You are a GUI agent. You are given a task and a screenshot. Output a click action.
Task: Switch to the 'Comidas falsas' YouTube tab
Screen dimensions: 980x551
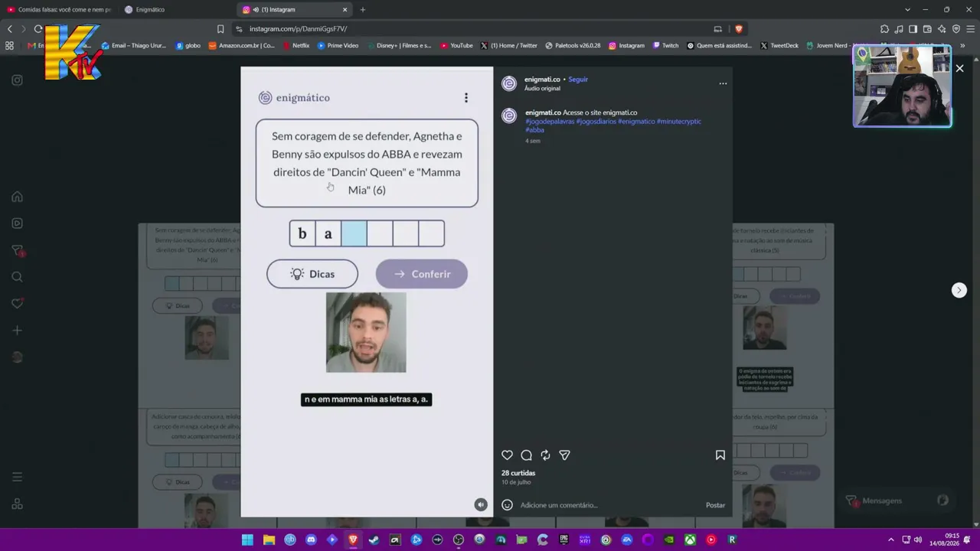point(60,10)
